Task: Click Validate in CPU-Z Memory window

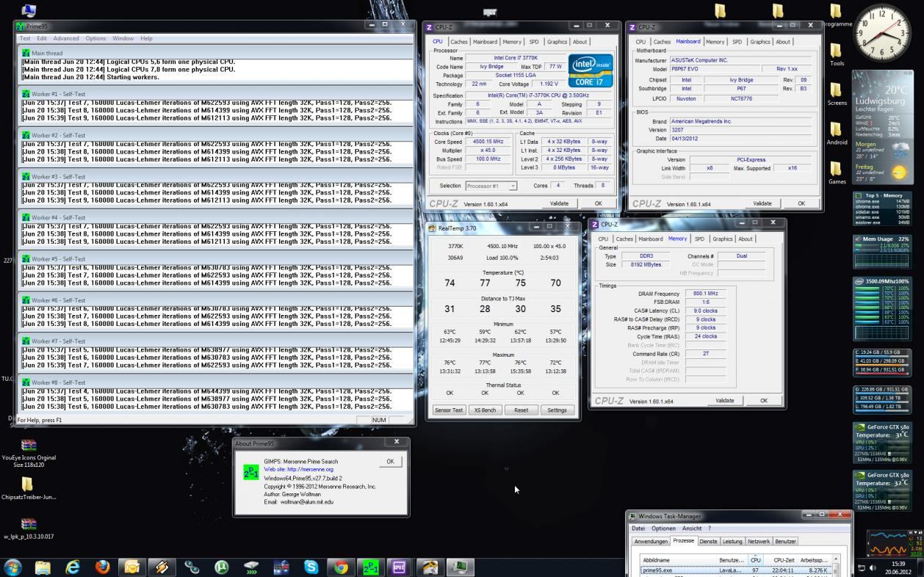Action: (x=725, y=400)
